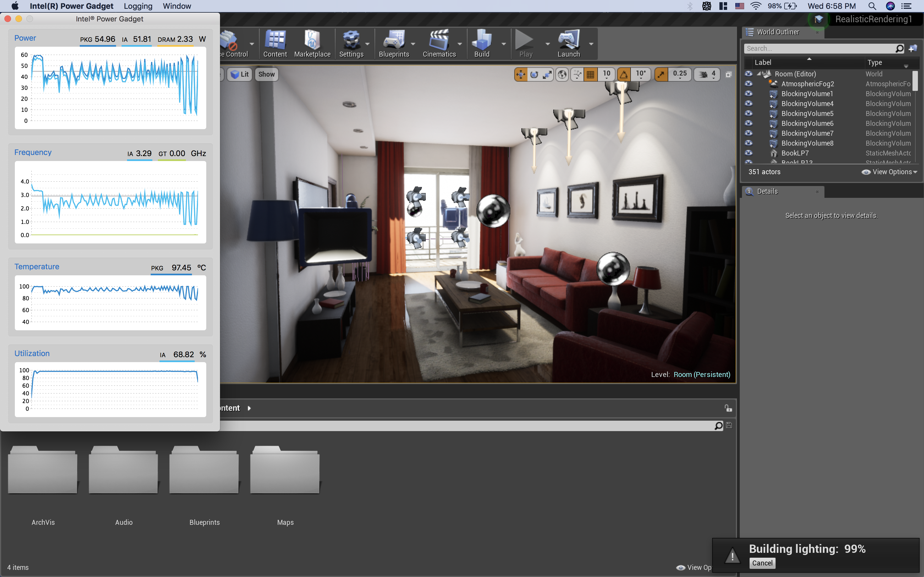Maximize viewport using corner restore icon

(728, 75)
